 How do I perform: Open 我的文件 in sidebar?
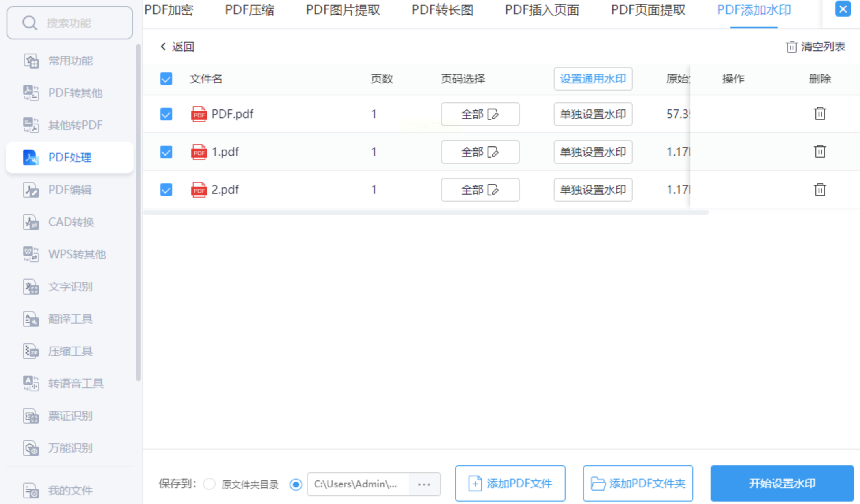(x=70, y=491)
